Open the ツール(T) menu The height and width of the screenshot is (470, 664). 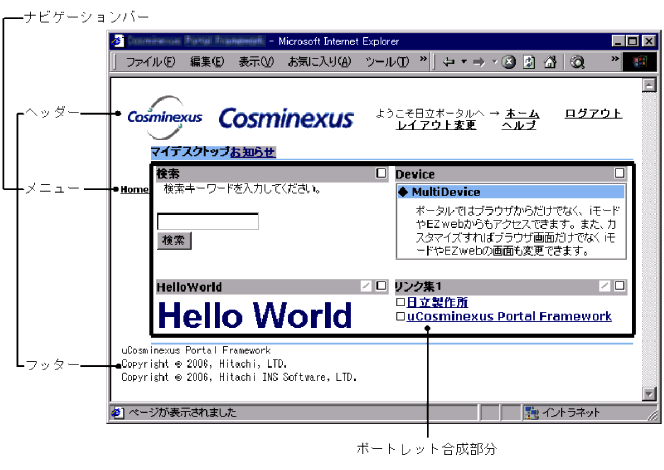[x=387, y=62]
